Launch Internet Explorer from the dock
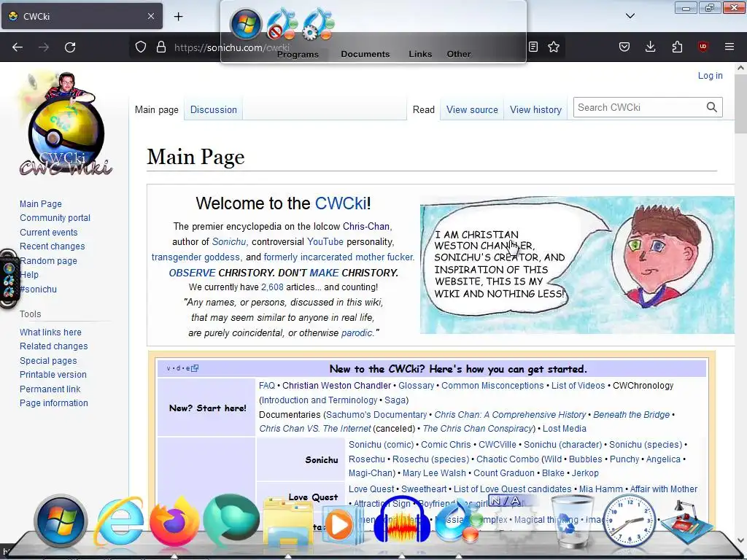 [119, 521]
